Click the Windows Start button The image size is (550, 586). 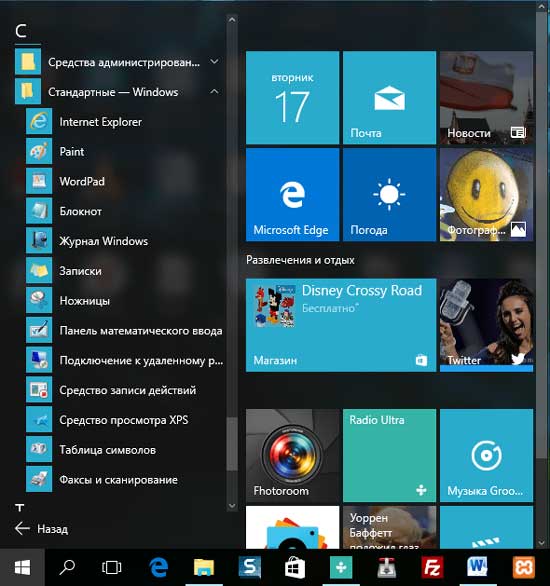point(22,567)
